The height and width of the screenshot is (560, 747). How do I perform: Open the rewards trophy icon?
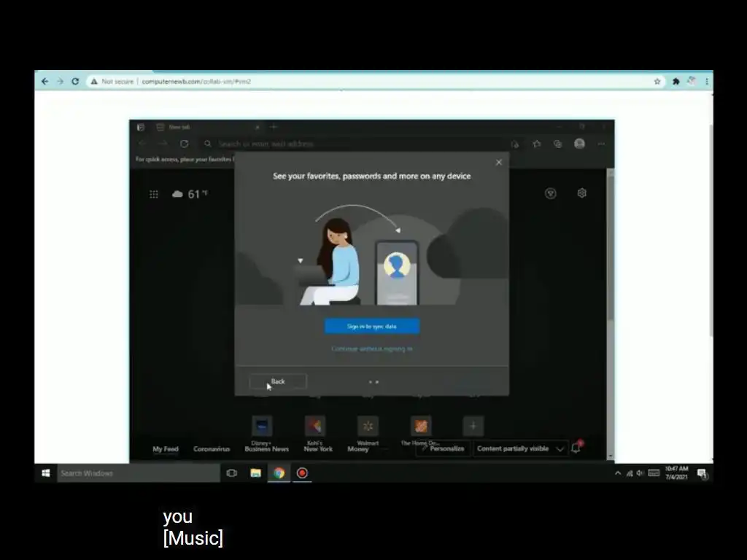[x=550, y=192]
